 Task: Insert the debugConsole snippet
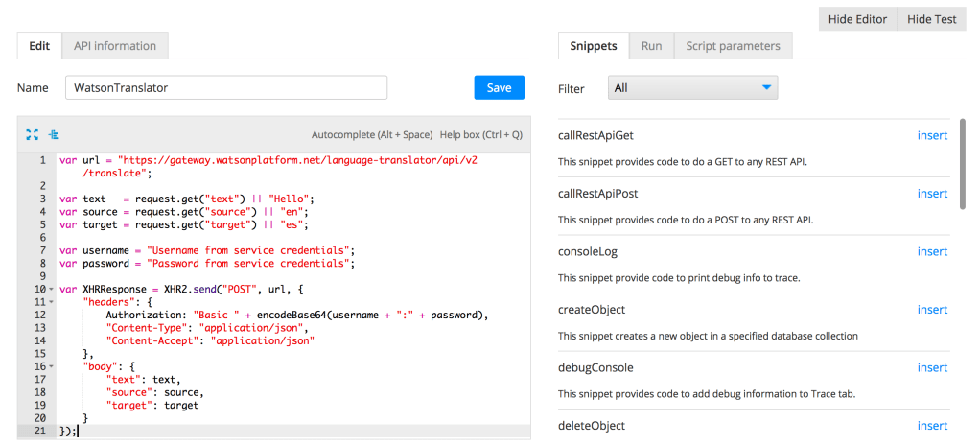click(932, 368)
